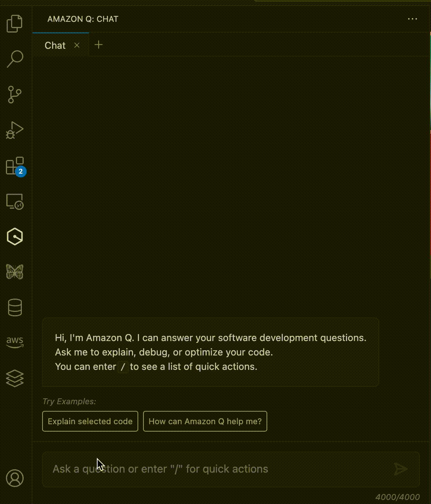Open the Remote Explorer view
Screen dimensions: 431x504
click(14, 201)
